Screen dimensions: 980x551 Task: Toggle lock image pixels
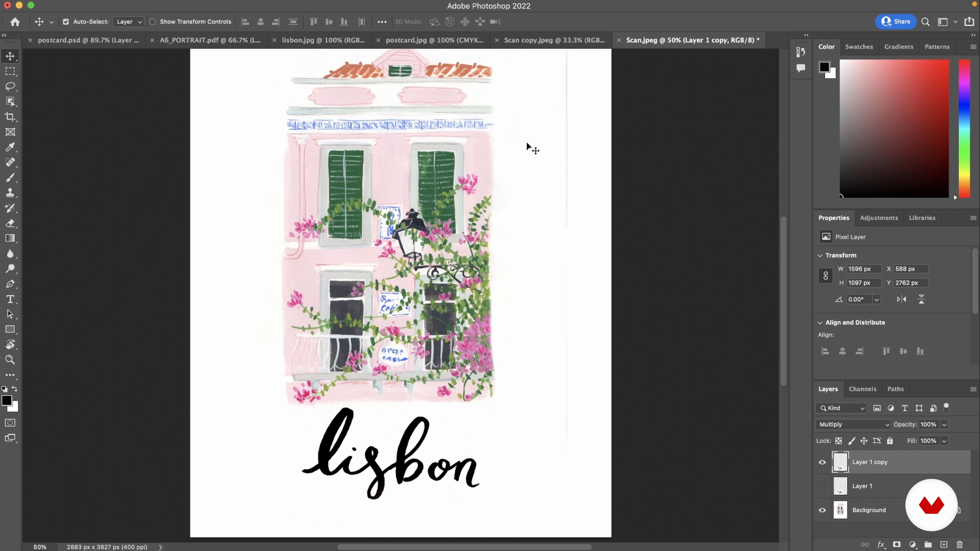click(x=851, y=441)
